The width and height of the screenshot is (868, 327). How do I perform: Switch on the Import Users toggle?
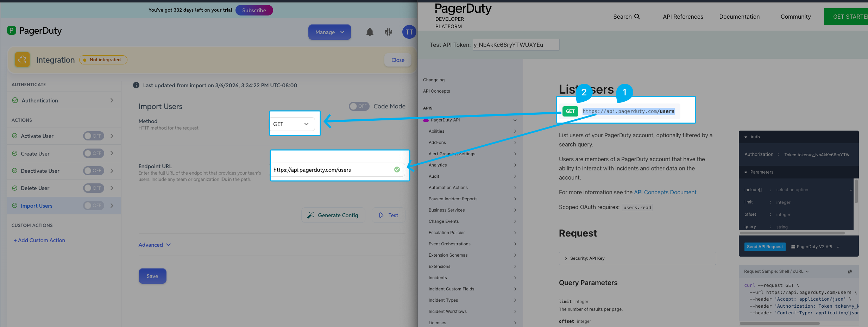pyautogui.click(x=94, y=205)
